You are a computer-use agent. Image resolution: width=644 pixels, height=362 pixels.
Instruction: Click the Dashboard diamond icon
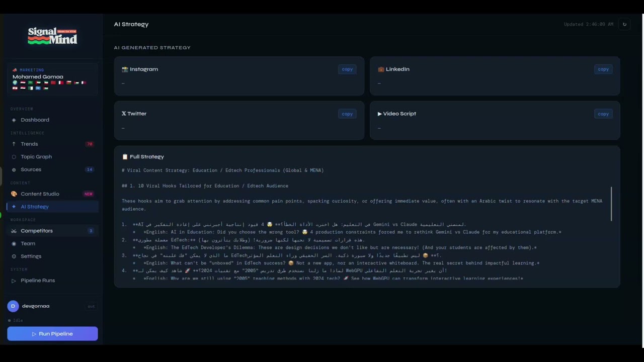(14, 120)
